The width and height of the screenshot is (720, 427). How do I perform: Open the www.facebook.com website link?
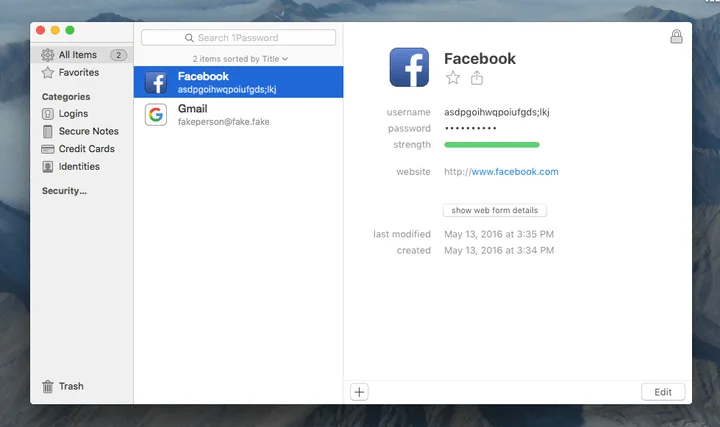tap(515, 172)
